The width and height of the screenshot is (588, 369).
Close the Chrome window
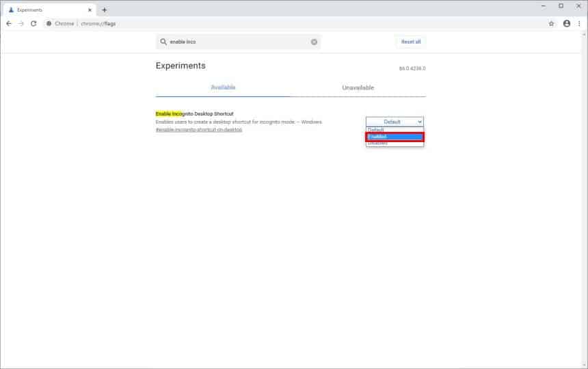[x=578, y=6]
